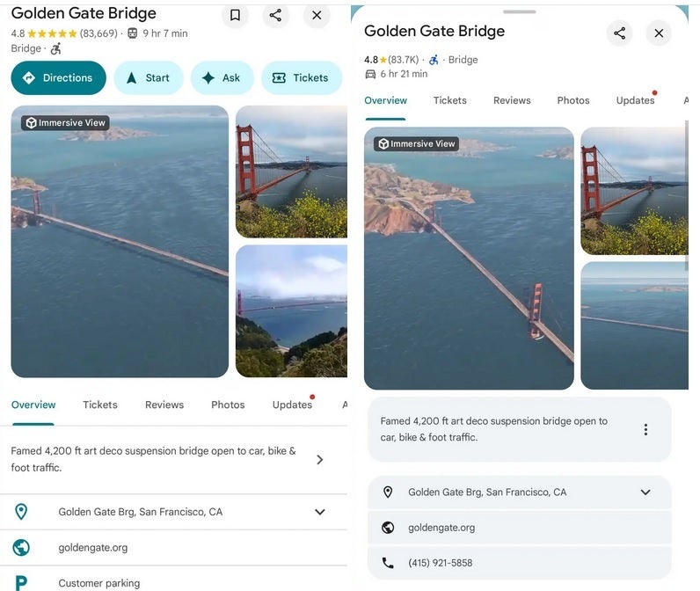700x591 pixels.
Task: Open the Photos tab in the right panel
Action: point(573,100)
